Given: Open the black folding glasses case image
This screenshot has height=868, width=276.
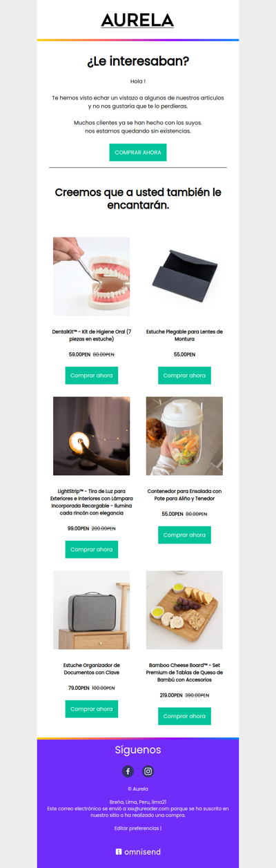Looking at the screenshot, I should coord(184,276).
